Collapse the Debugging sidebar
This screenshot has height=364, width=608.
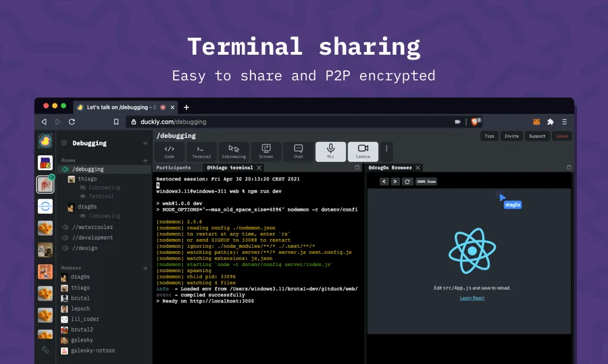[x=145, y=143]
